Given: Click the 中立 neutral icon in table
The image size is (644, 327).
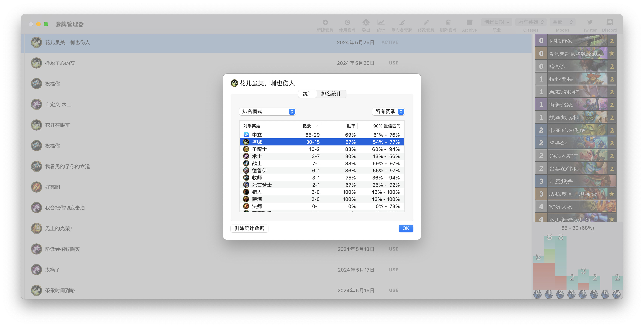Looking at the screenshot, I should pos(246,135).
